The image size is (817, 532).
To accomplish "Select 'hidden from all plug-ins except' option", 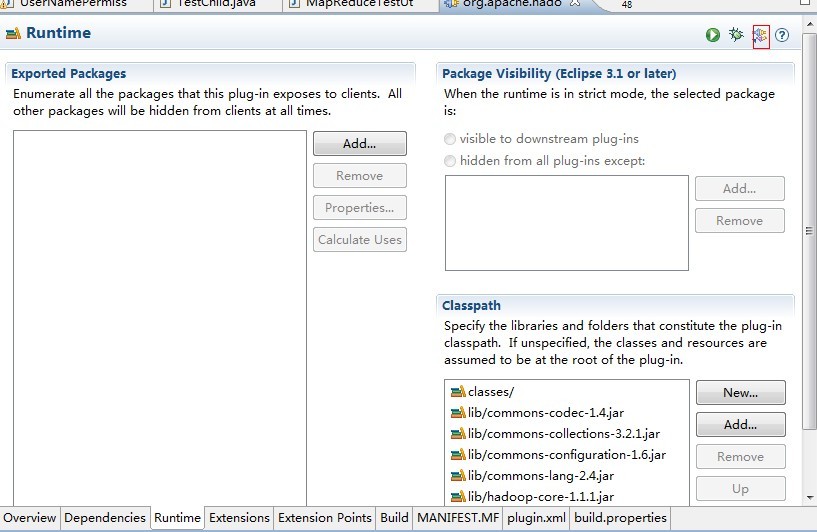I will pyautogui.click(x=450, y=161).
